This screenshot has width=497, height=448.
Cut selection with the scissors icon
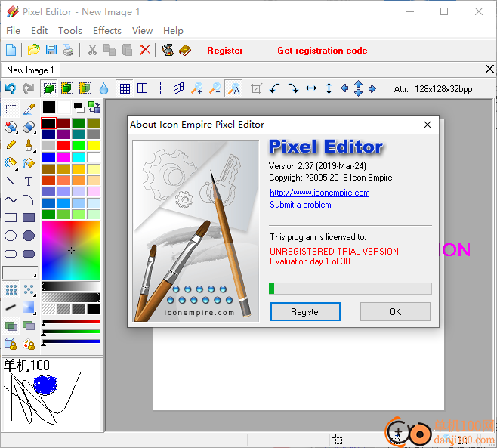click(x=92, y=50)
